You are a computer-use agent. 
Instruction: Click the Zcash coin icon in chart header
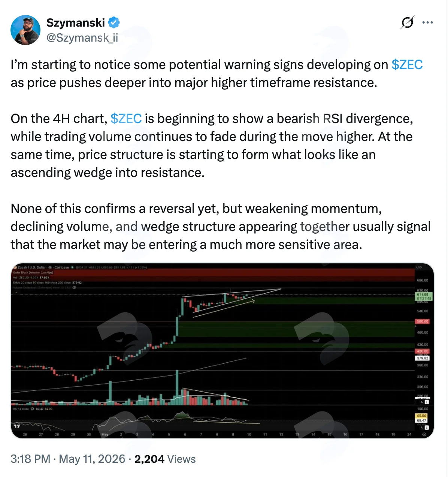click(x=15, y=267)
